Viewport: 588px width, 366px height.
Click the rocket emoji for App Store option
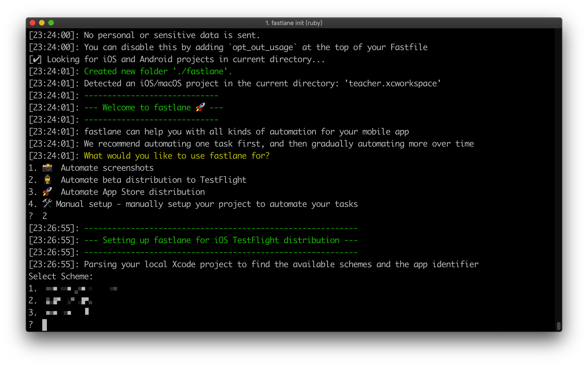pyautogui.click(x=47, y=192)
